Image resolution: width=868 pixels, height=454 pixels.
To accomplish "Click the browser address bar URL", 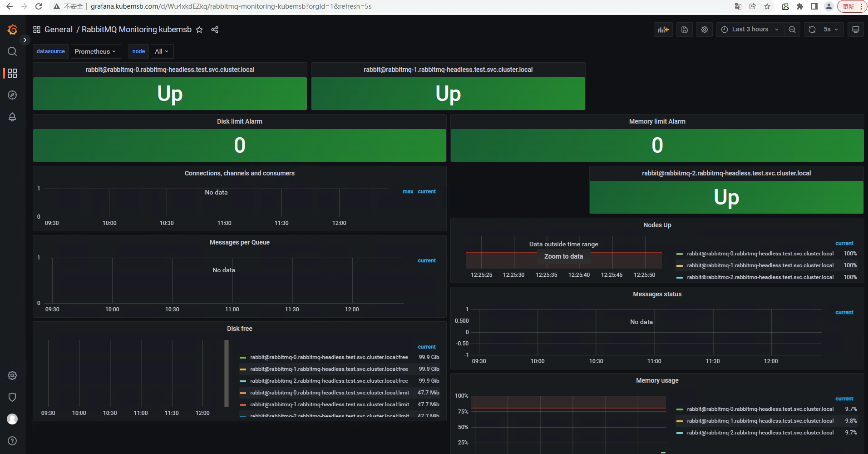I will (x=231, y=6).
